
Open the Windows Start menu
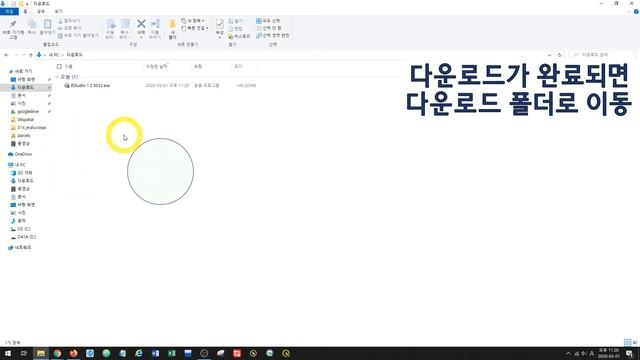click(x=8, y=353)
